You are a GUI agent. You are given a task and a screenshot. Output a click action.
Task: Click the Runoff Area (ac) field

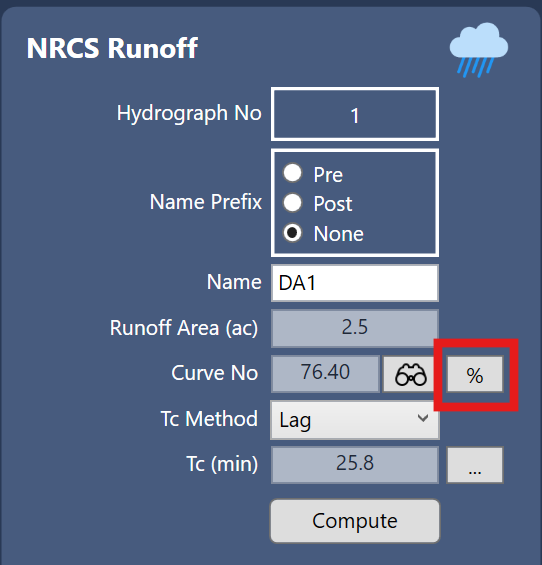click(x=355, y=328)
